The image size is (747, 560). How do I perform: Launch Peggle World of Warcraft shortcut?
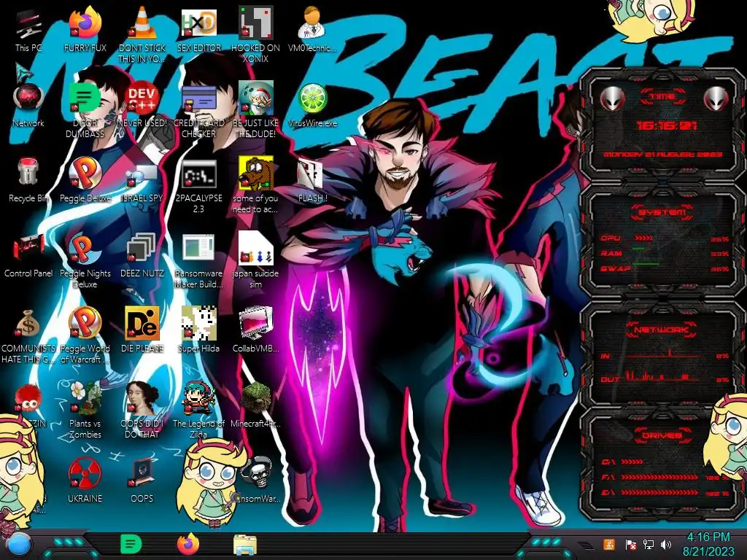point(85,323)
